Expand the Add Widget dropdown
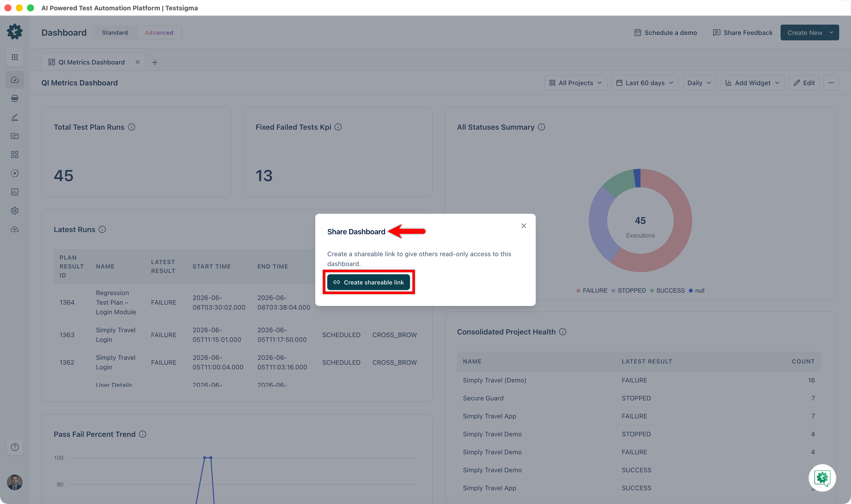This screenshot has width=851, height=504. [753, 83]
